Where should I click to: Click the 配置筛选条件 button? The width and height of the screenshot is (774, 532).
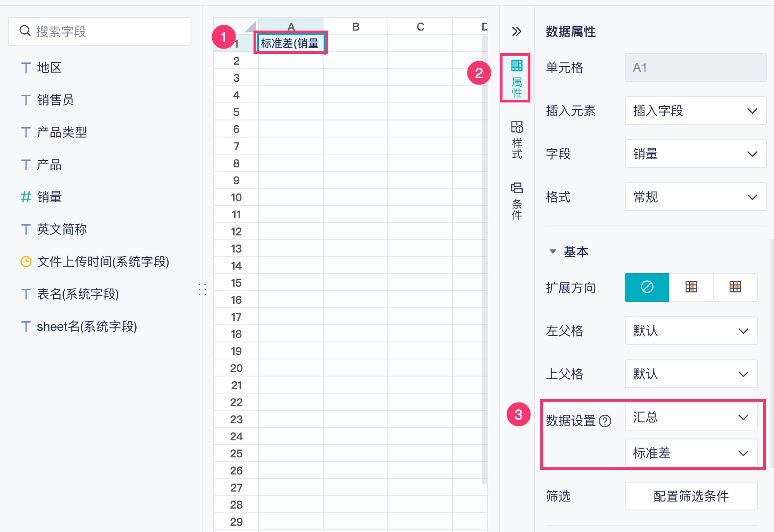click(691, 496)
